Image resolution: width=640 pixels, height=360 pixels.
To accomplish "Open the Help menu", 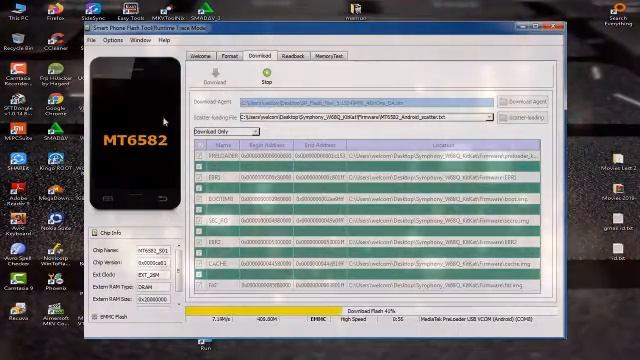I will pos(164,40).
